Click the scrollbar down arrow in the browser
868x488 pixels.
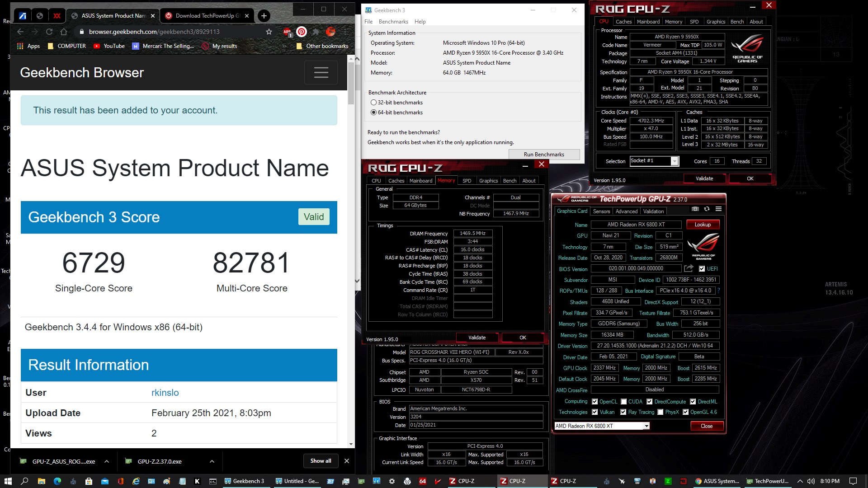[x=351, y=444]
